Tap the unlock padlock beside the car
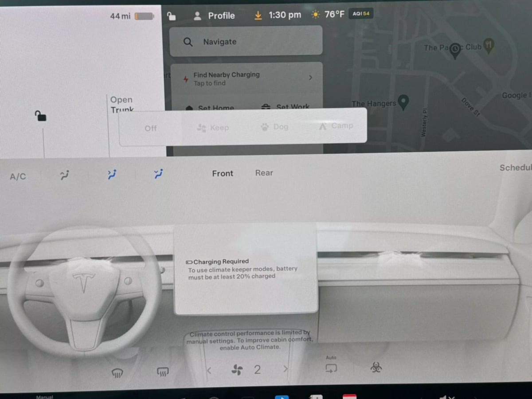This screenshot has height=399, width=532. coord(41,116)
